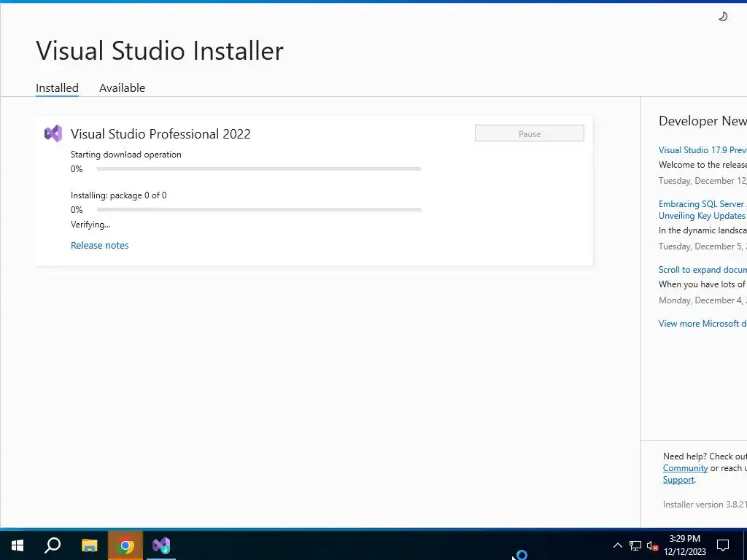
Task: Click the Starting download operation text
Action: 125,155
